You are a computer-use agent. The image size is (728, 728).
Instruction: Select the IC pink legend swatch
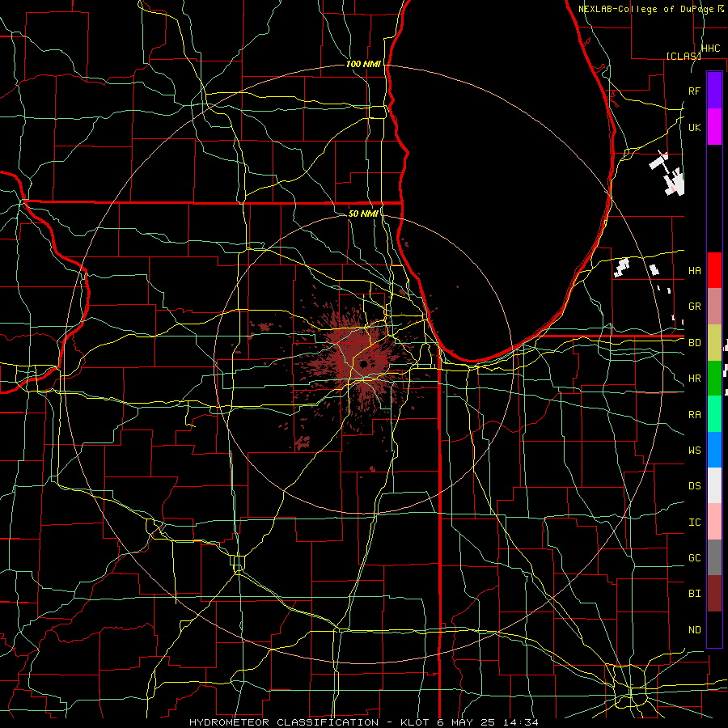(x=714, y=522)
